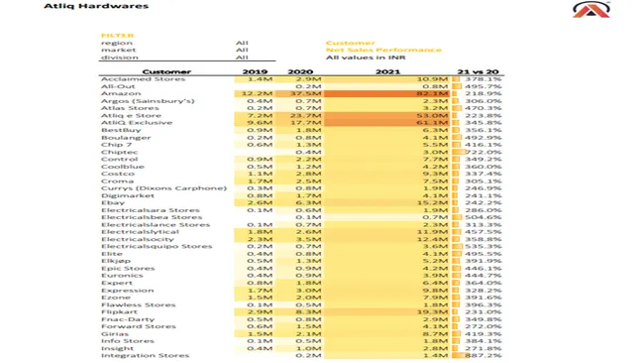Screen dimensions: 644x363
Task: Select Electricalslance Stores customer name
Action: [156, 224]
